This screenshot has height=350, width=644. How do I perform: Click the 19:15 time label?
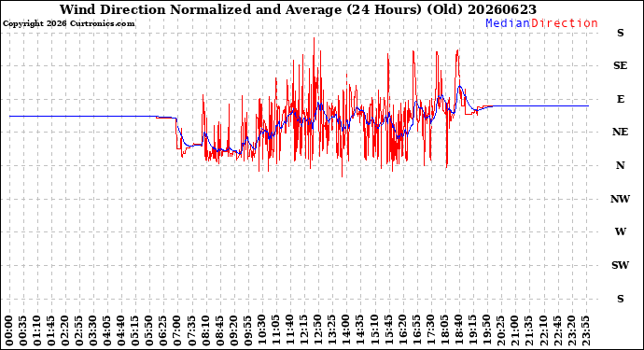[x=472, y=331]
